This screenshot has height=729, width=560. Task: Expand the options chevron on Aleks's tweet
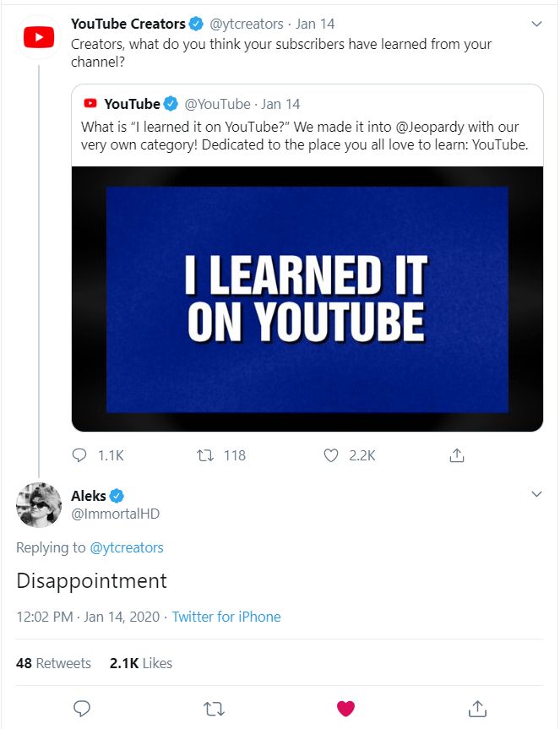click(x=536, y=494)
